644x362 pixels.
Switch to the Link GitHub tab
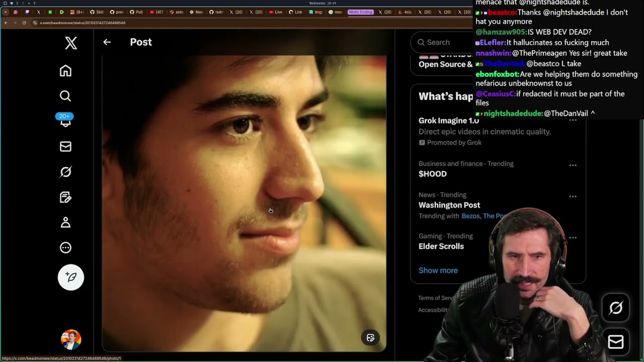pyautogui.click(x=296, y=12)
